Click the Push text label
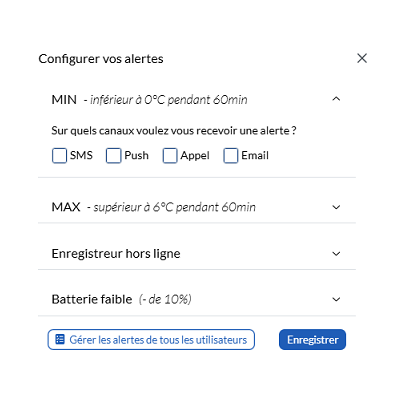 [x=136, y=155]
